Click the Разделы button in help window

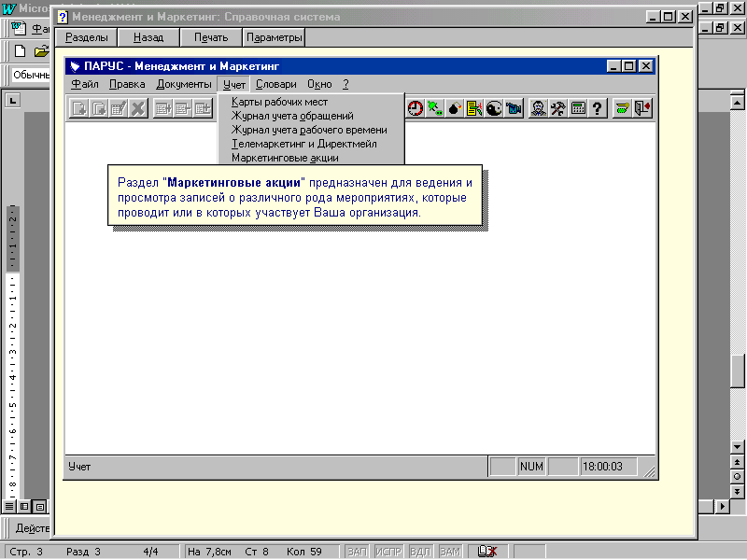click(x=87, y=37)
